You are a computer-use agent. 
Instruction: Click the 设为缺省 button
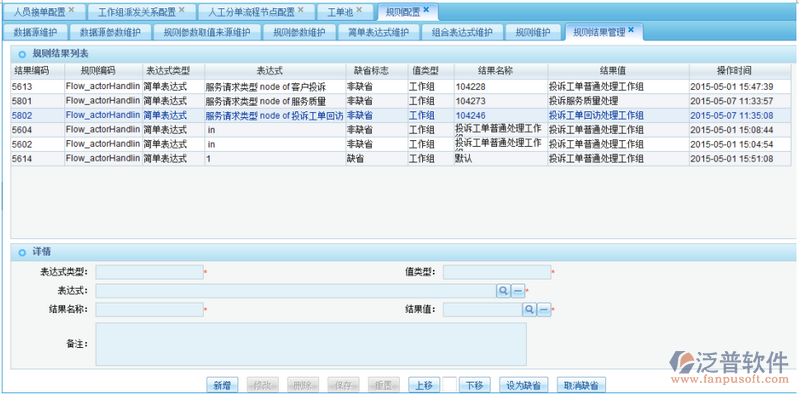point(524,385)
